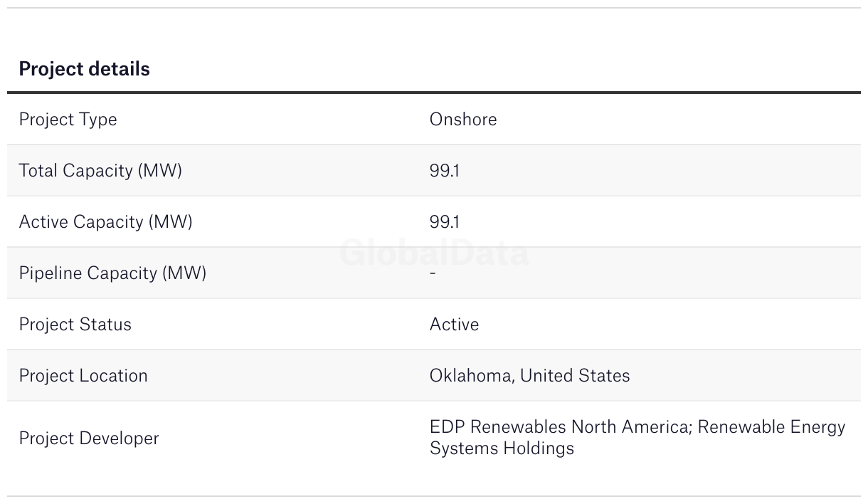The width and height of the screenshot is (868, 504).
Task: Click Oklahoma, United States location text
Action: point(529,375)
